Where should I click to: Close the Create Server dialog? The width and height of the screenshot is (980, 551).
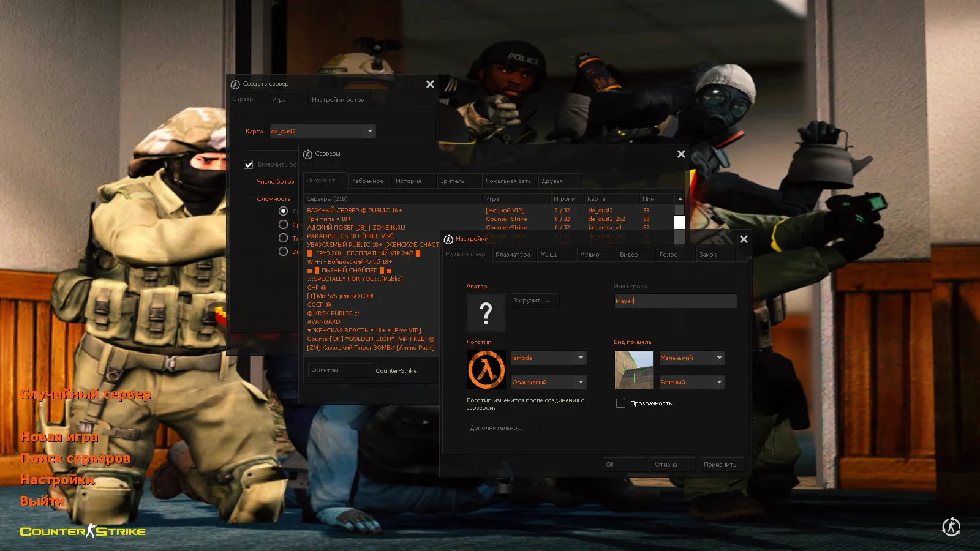pos(430,84)
